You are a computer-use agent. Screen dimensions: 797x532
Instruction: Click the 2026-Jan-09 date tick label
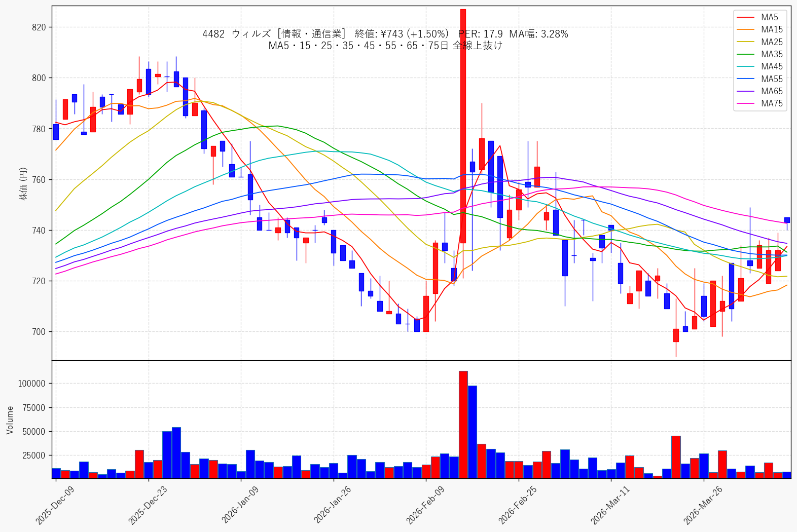240,505
